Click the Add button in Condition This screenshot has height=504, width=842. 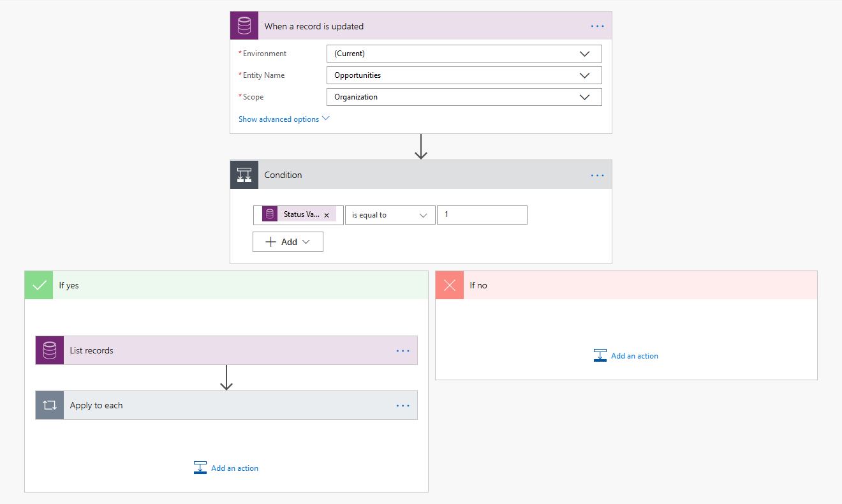(288, 242)
